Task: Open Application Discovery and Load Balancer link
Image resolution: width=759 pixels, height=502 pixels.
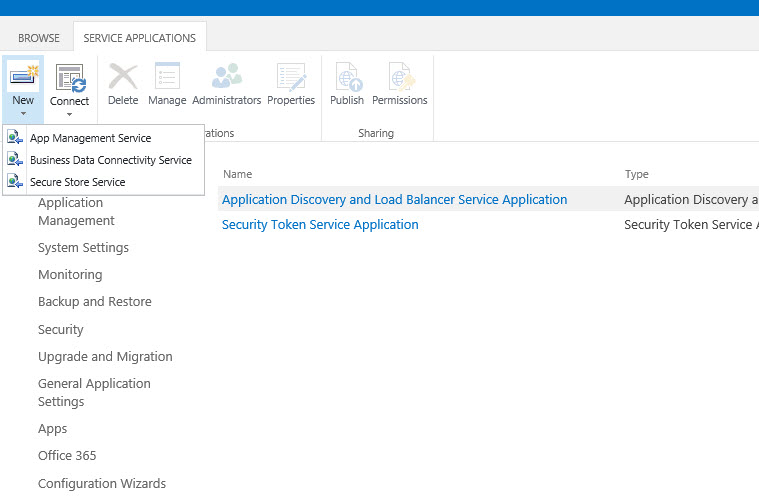Action: (x=394, y=199)
